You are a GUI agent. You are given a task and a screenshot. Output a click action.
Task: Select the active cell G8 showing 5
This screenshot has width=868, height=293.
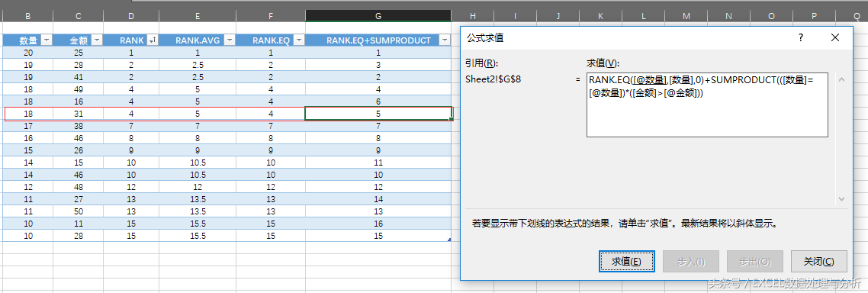click(x=378, y=114)
